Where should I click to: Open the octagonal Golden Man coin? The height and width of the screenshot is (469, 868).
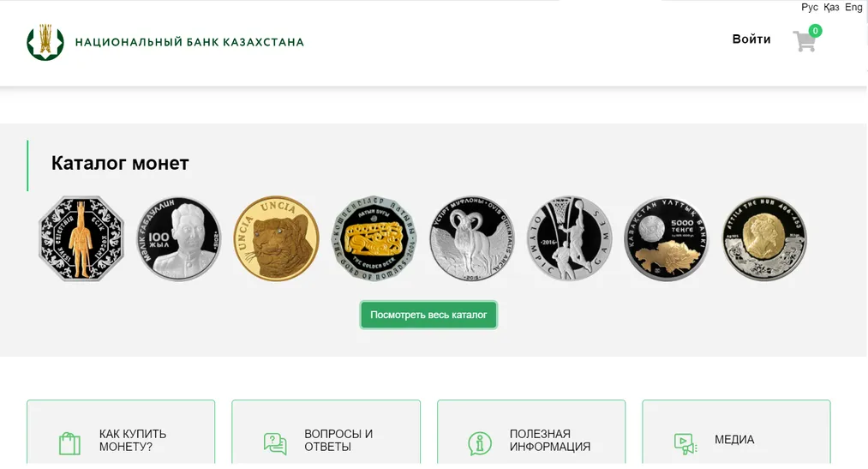point(81,239)
